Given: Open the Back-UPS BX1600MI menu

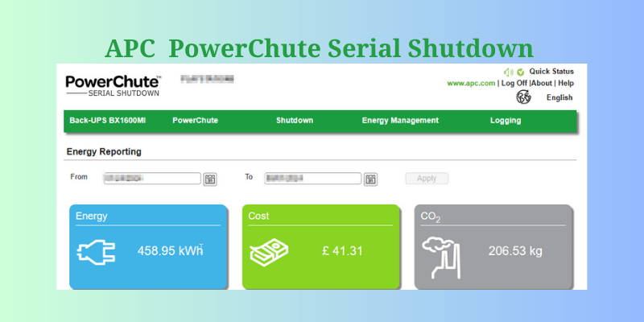Looking at the screenshot, I should [108, 121].
